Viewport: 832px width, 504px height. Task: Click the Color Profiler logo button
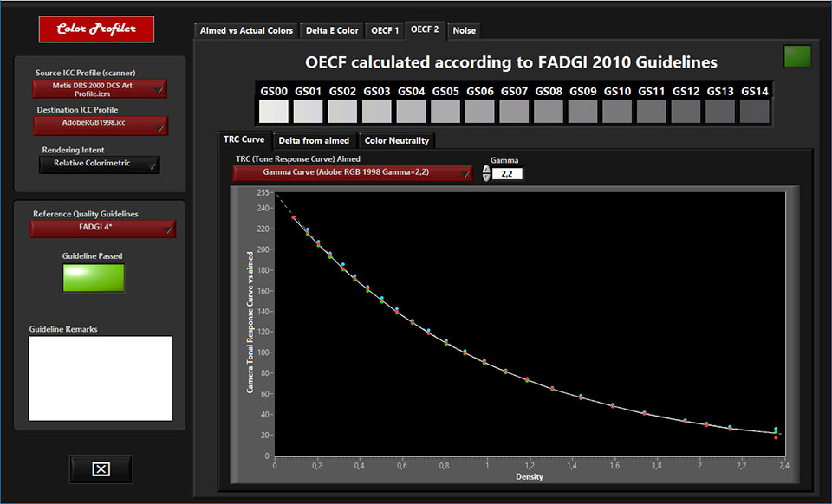pos(96,29)
